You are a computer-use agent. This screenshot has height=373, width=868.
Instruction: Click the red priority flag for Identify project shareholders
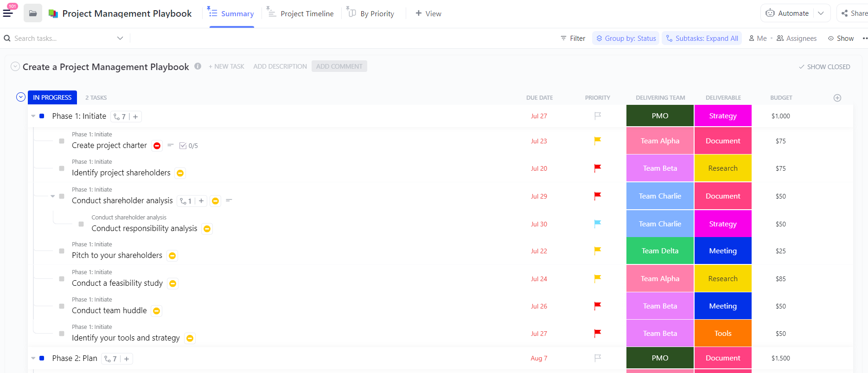[597, 168]
